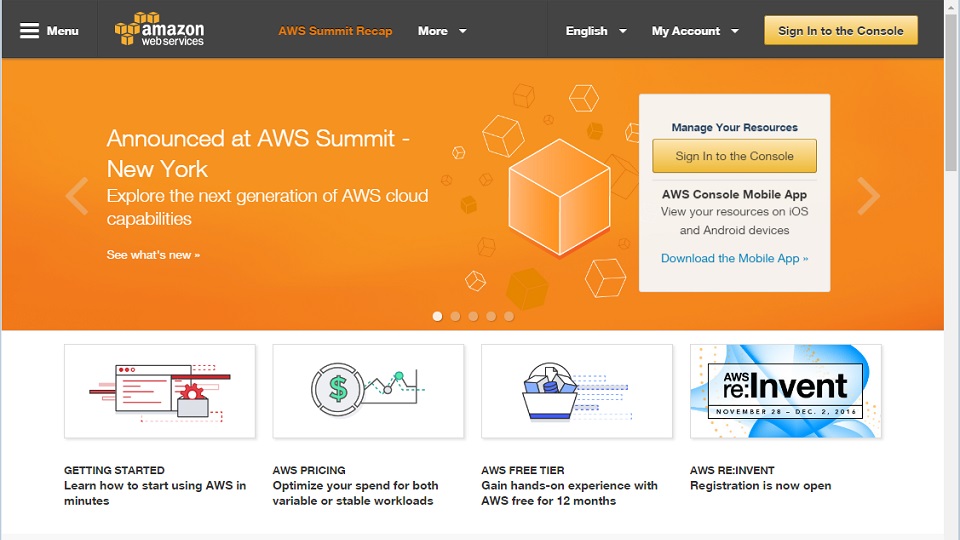Select the fourth carousel dot indicator

(491, 316)
